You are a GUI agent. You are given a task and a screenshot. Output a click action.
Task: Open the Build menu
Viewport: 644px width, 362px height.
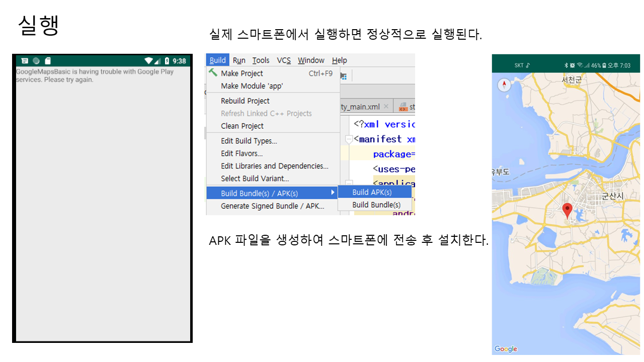pos(217,60)
